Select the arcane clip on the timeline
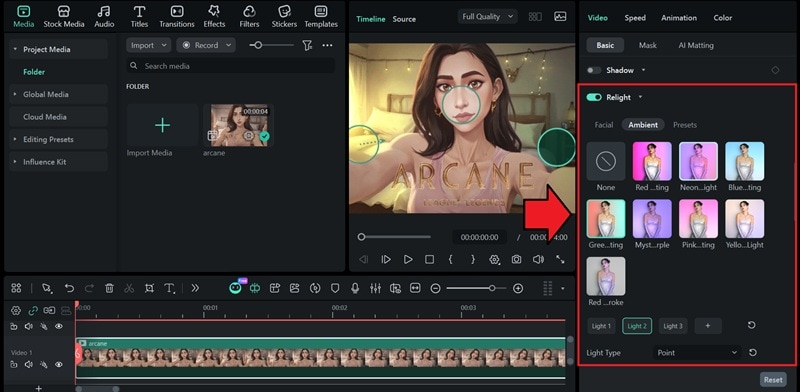 tap(321, 358)
